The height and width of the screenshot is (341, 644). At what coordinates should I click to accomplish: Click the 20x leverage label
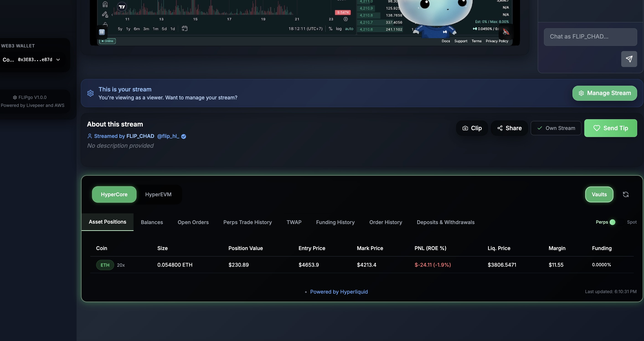121,265
